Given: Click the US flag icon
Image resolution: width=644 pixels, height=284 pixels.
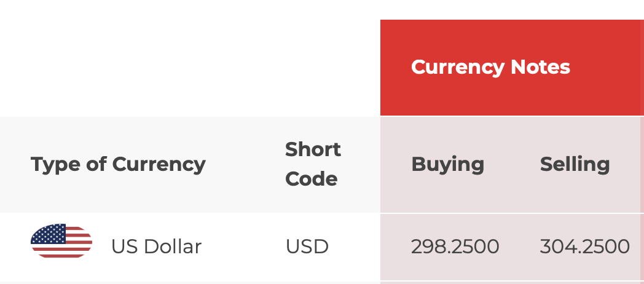Looking at the screenshot, I should [61, 241].
